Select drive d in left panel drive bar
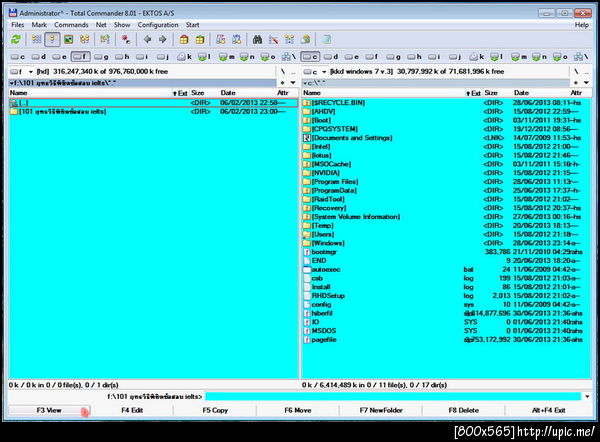Image resolution: width=600 pixels, height=442 pixels. 39,57
